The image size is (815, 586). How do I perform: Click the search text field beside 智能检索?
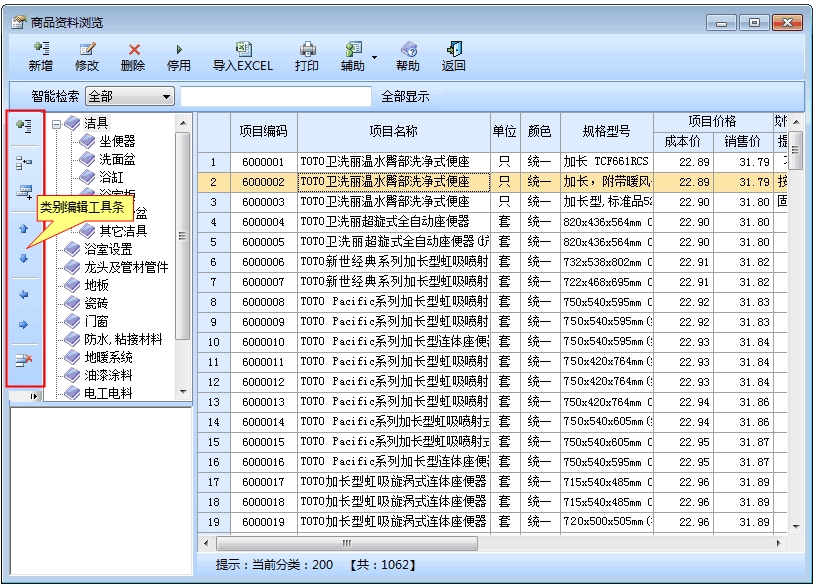[x=274, y=97]
